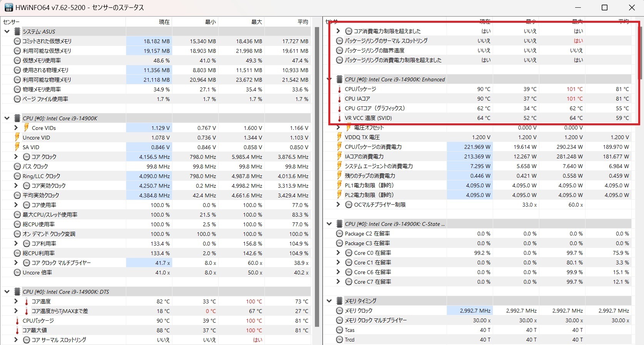Expand the コア実効クロック row

16,185
